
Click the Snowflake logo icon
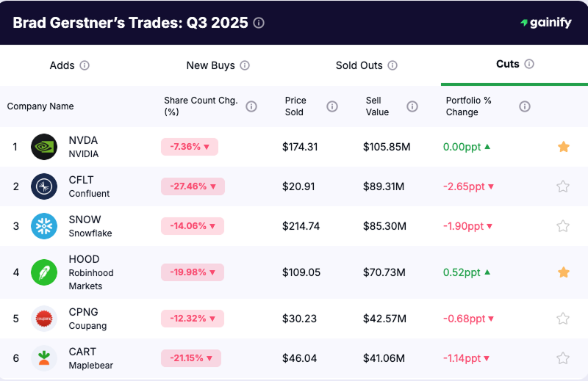(44, 226)
